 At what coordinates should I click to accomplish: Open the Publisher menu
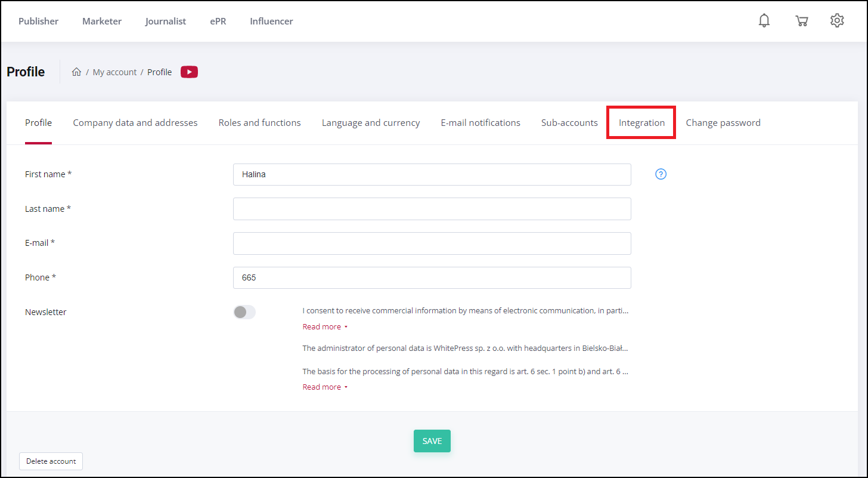39,21
